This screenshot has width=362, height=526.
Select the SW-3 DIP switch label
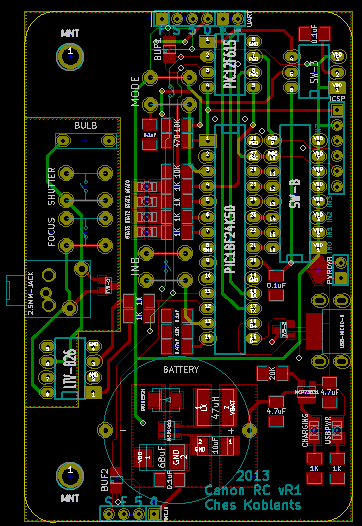click(x=314, y=73)
